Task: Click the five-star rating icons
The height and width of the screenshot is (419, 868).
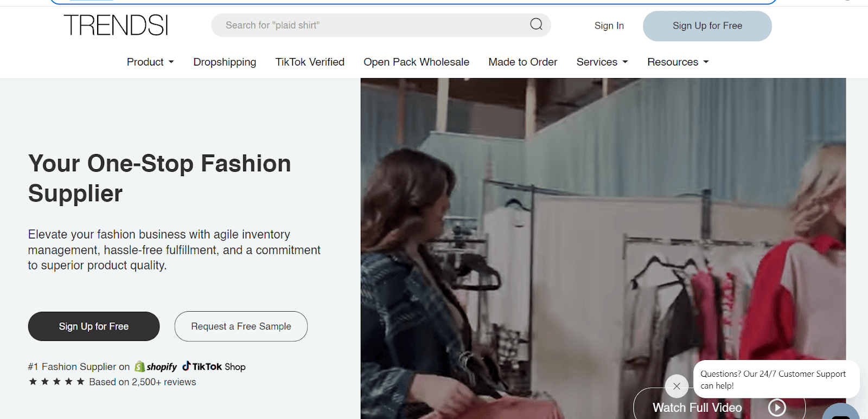Action: pyautogui.click(x=56, y=382)
